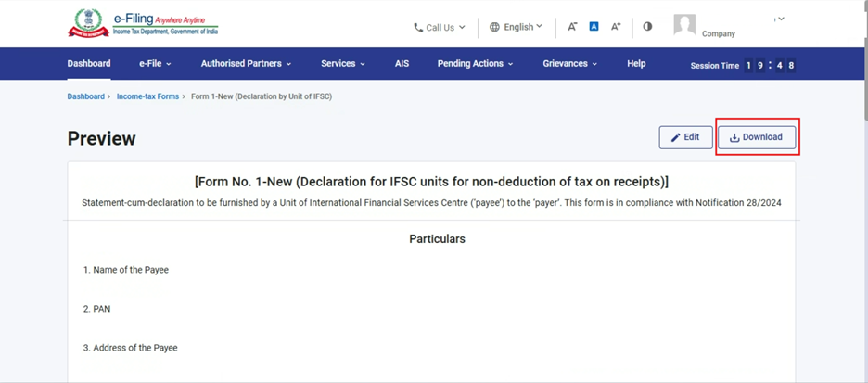Expand the profile menu chevron
Screen dimensions: 868x383
coord(780,19)
